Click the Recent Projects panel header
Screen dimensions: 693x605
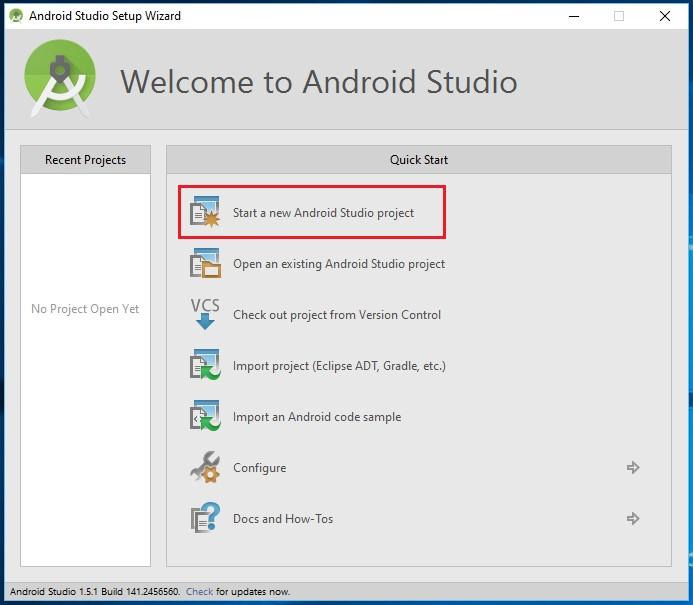click(85, 160)
